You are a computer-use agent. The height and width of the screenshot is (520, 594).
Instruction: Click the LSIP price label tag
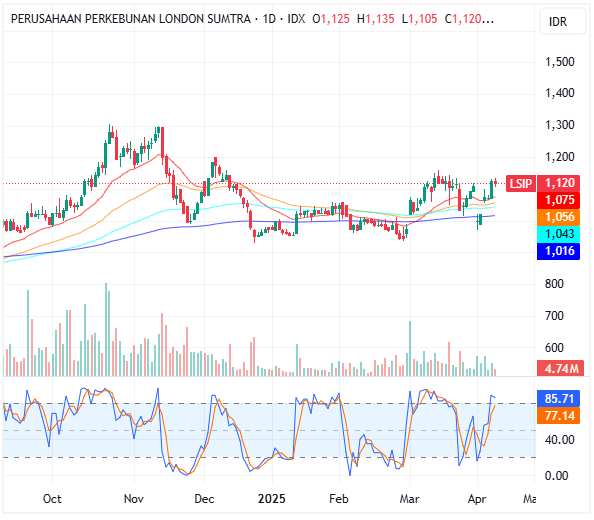pos(521,184)
